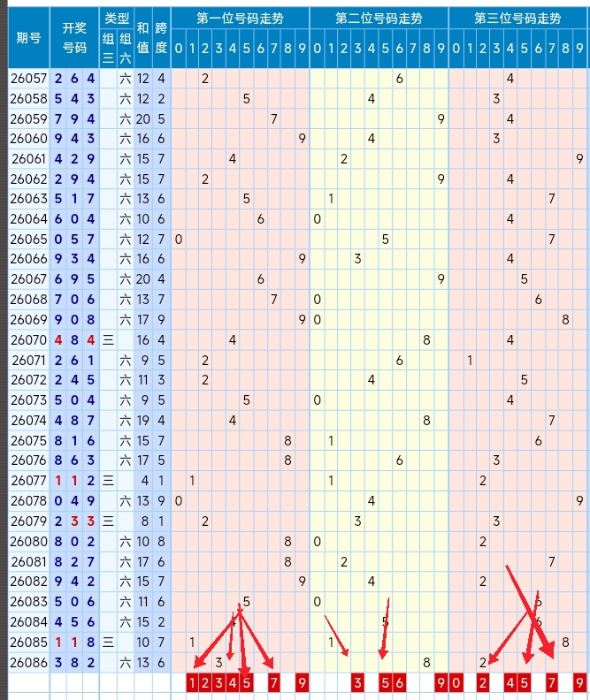This screenshot has width=590, height=700.
Task: Click digit 5 header under 第二位号码走势
Action: click(386, 49)
